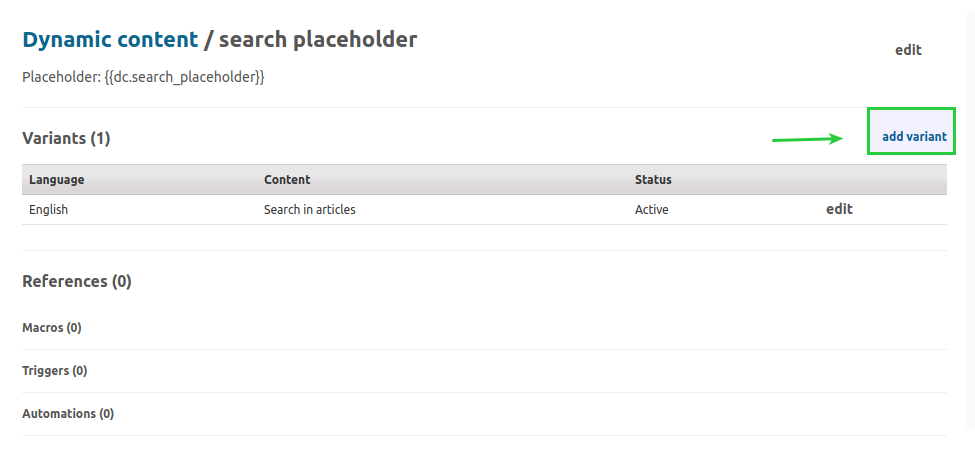The image size is (975, 456).
Task: Click the top edit link beside the title
Action: click(908, 50)
